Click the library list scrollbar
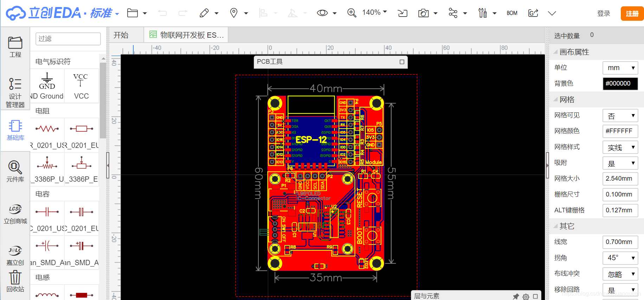This screenshot has height=300, width=644. click(x=103, y=100)
